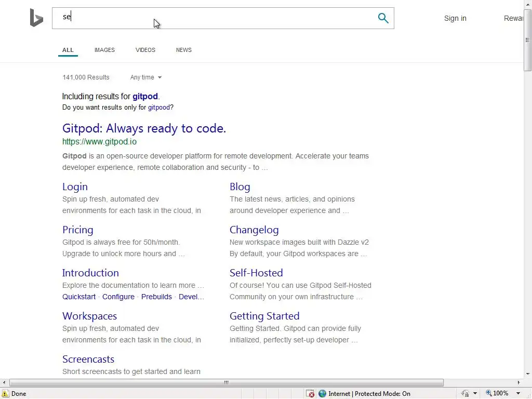
Task: Click the vertical scrollbar down arrow
Action: (527, 374)
